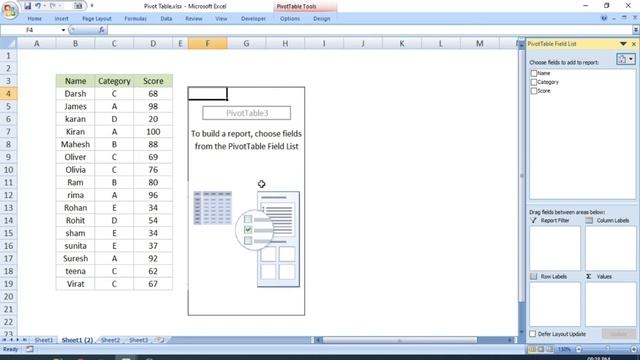Open the Page Layout ribbon tab
640x360 pixels.
point(97,19)
